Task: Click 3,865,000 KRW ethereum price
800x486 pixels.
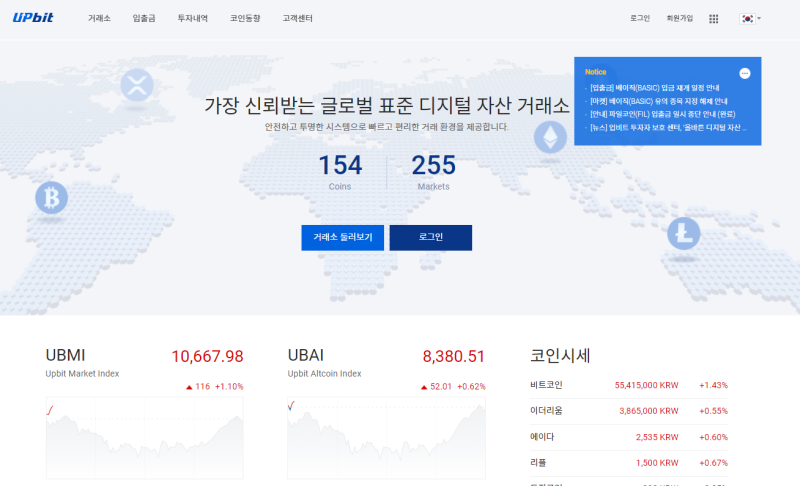Action: coord(648,411)
